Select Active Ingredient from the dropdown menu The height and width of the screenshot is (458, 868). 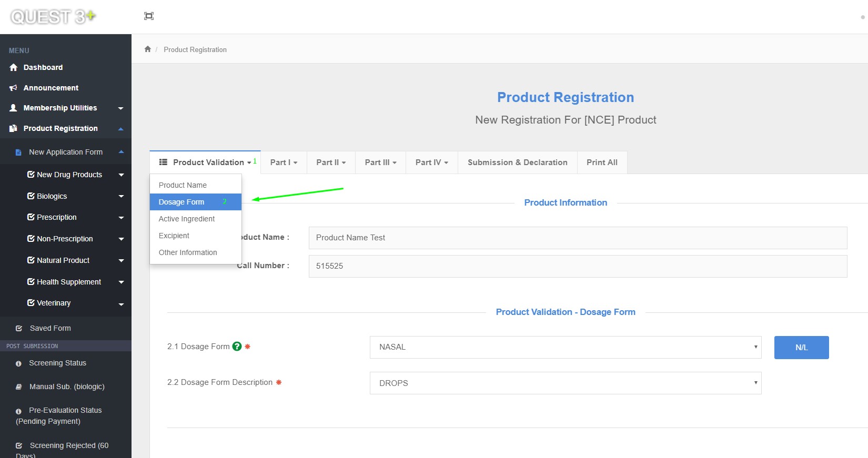[187, 219]
